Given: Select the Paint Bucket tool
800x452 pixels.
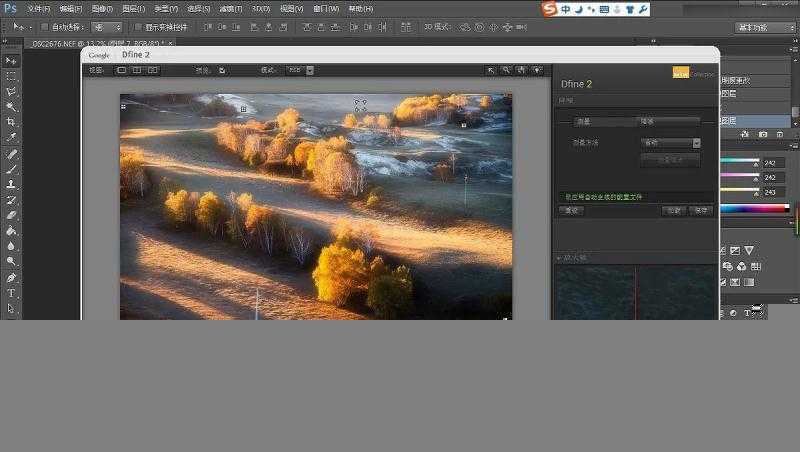Looking at the screenshot, I should (11, 231).
